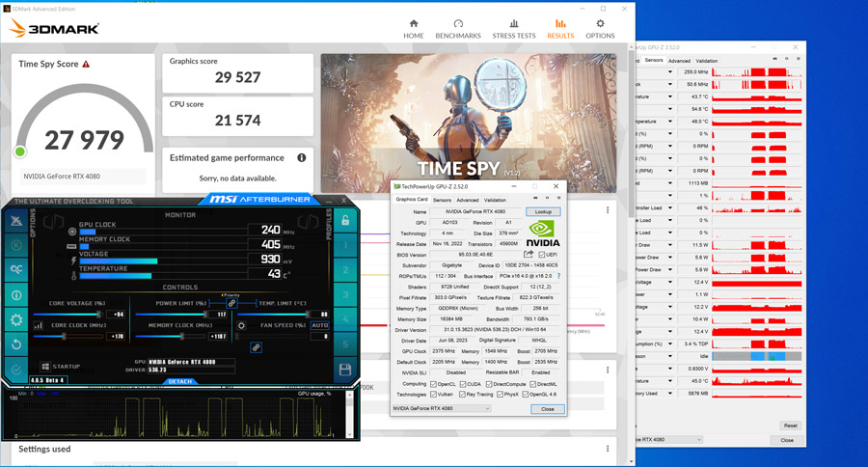Toggle the DirectML checkbox

[x=532, y=384]
